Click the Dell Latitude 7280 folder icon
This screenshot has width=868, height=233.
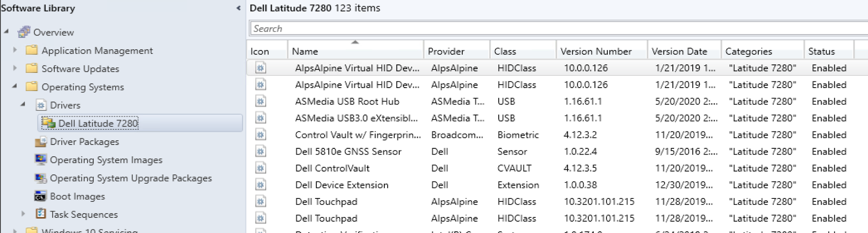tap(49, 123)
